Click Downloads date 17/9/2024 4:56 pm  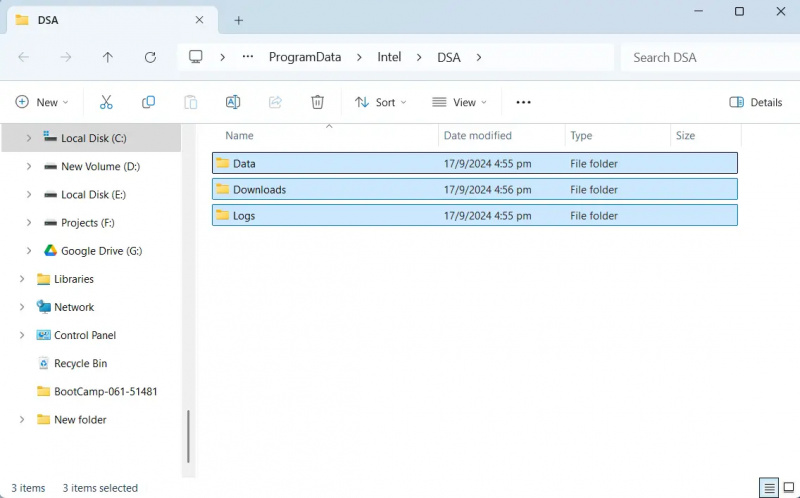coord(487,189)
